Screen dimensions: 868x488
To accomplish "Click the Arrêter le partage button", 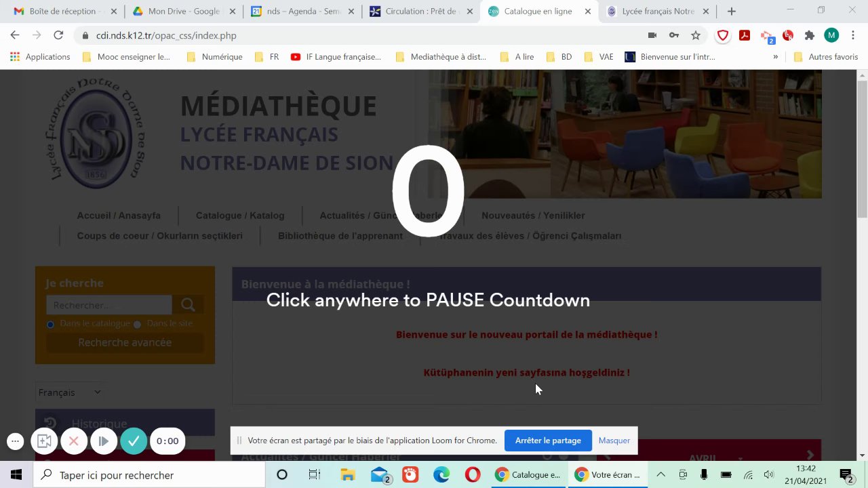I will pos(548,441).
